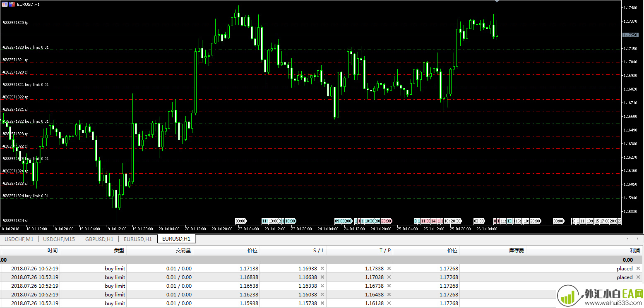Click the × icon next to T/P 1.16438
644x308 pixels.
389,294
